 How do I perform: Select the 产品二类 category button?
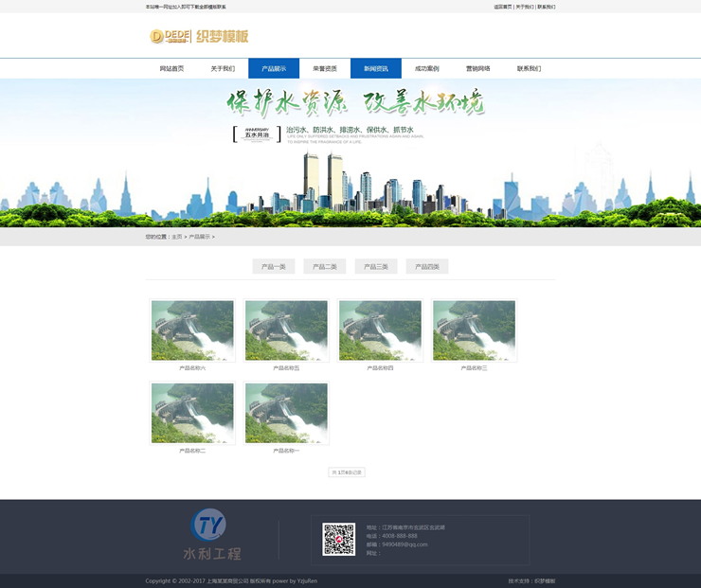pos(325,267)
